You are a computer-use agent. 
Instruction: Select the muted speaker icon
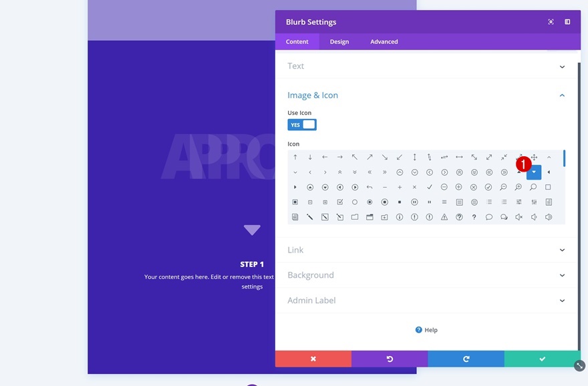click(519, 217)
